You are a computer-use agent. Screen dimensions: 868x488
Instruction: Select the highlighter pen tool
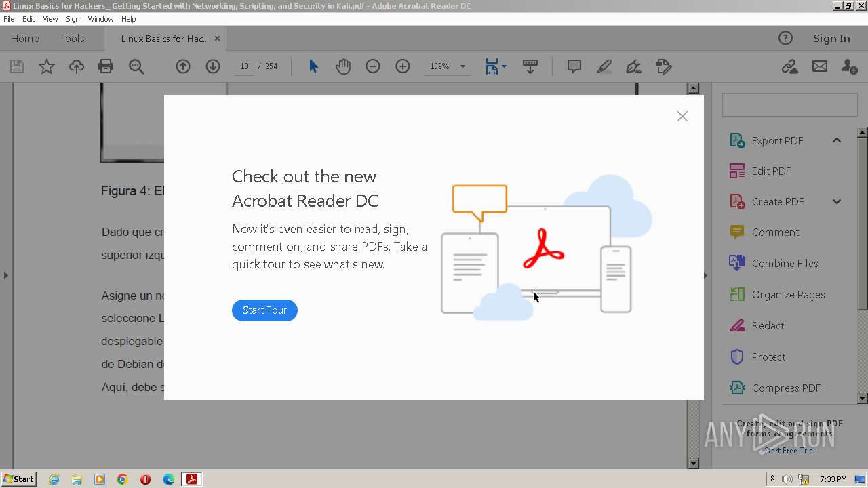604,66
